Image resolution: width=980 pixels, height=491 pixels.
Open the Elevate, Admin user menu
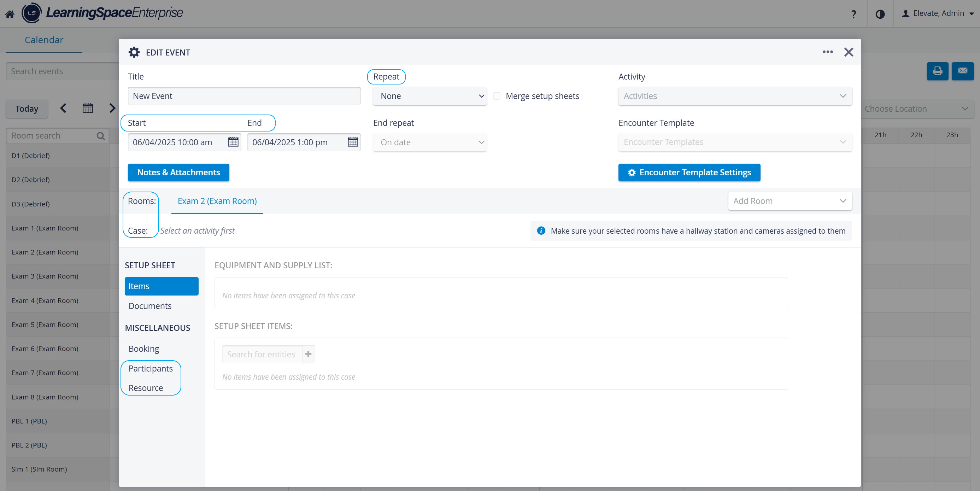[937, 13]
